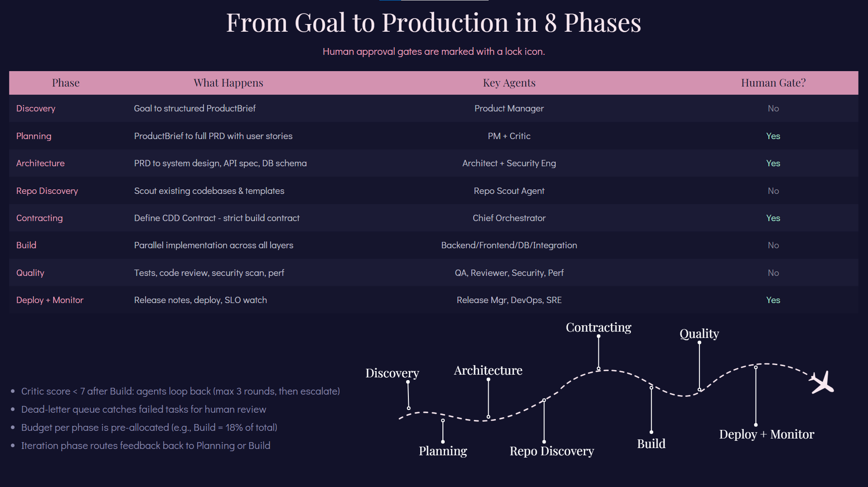
Task: Click Chief Orchestrator in Key Agents column
Action: tap(509, 218)
